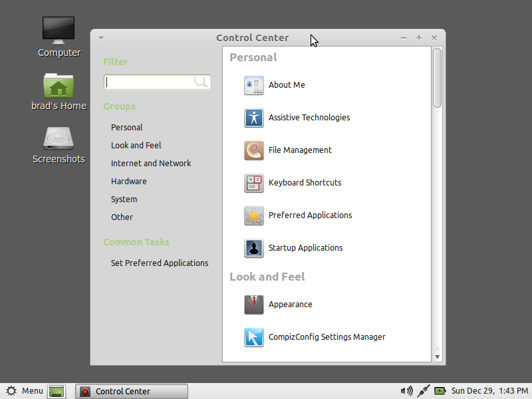Image resolution: width=532 pixels, height=399 pixels.
Task: Select the Look and Feel group
Action: click(136, 145)
